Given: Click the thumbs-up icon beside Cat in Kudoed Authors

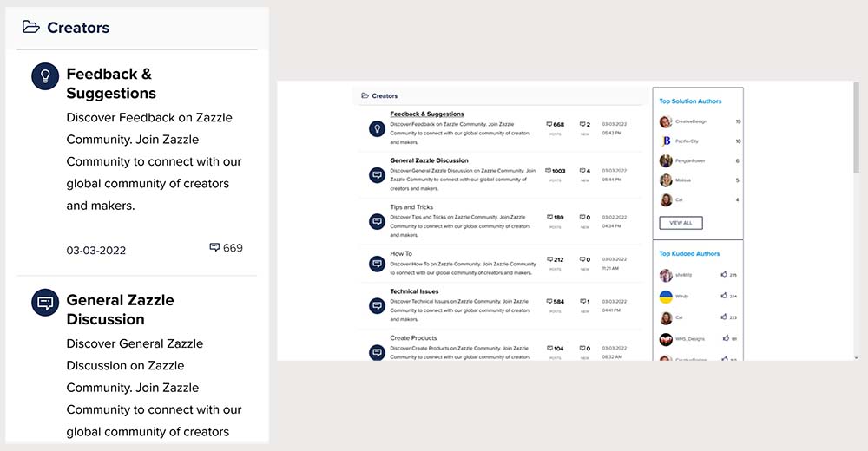Looking at the screenshot, I should pos(724,317).
